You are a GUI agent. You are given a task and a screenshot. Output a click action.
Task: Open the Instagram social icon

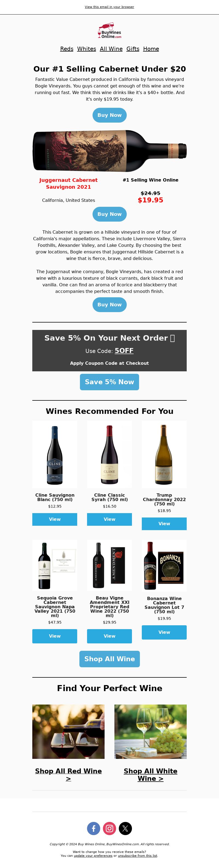coord(109,828)
